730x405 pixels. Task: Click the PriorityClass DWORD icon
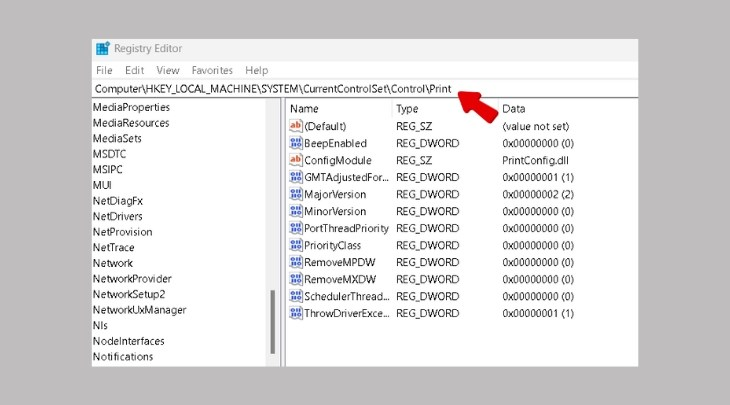(295, 245)
